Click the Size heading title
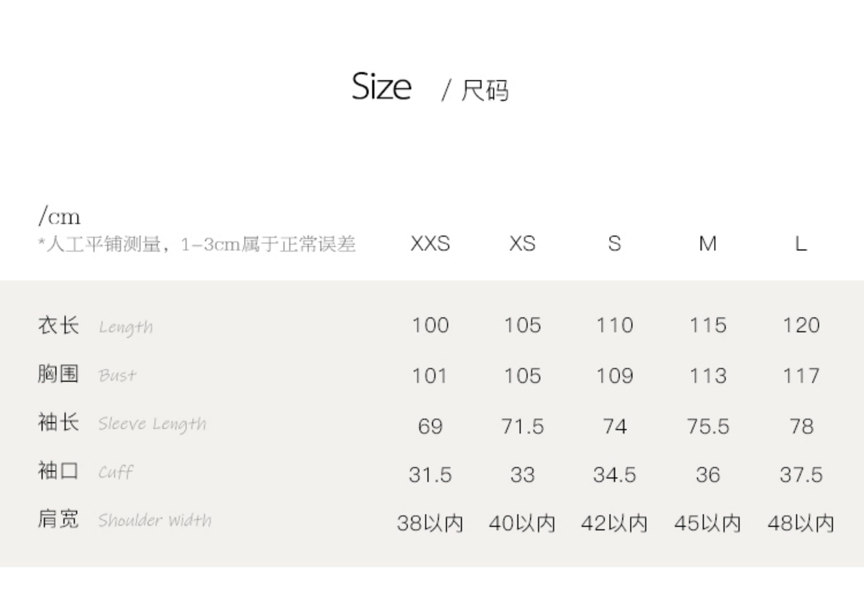 click(x=381, y=87)
